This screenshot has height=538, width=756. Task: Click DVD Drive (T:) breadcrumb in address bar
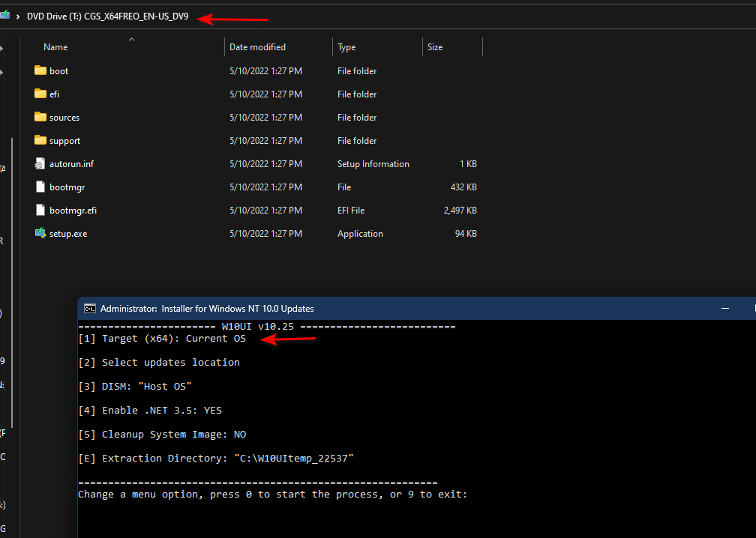pos(107,16)
